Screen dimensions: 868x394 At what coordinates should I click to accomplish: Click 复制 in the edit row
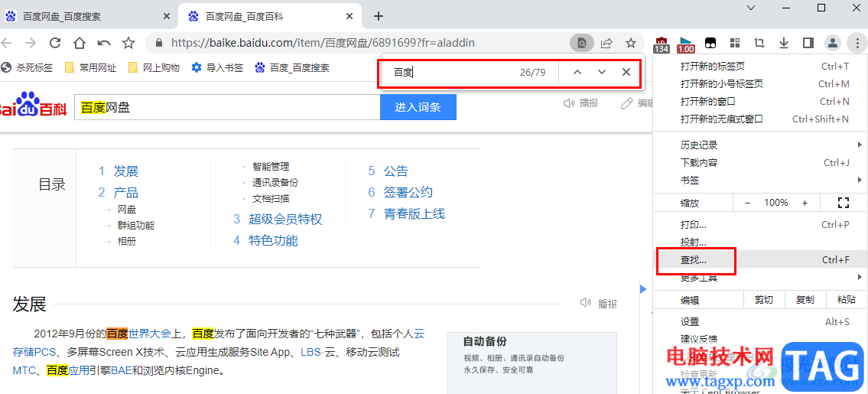tap(805, 300)
